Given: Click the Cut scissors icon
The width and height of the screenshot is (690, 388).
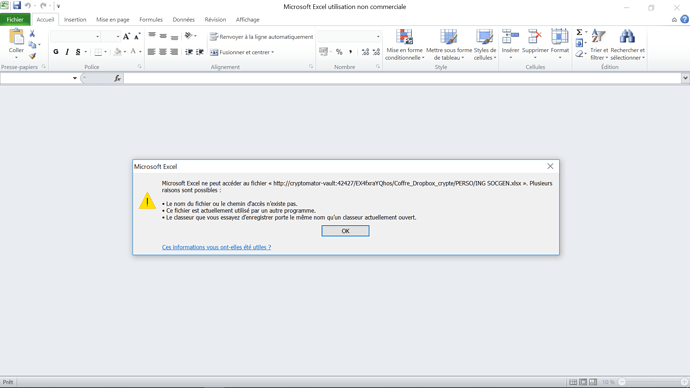Looking at the screenshot, I should [x=32, y=33].
